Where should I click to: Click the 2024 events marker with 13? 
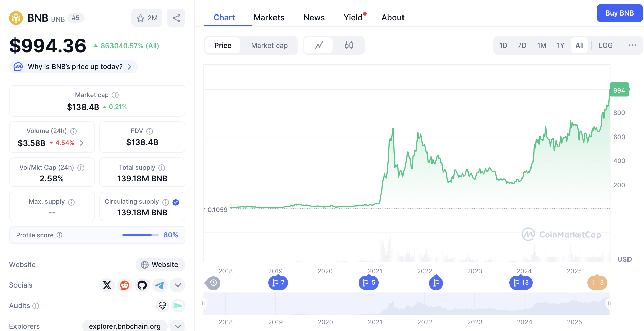[x=521, y=283]
